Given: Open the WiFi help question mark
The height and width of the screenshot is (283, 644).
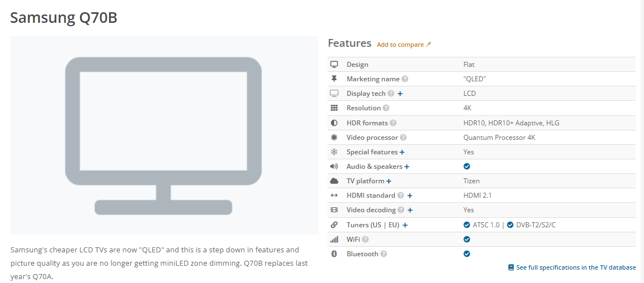Looking at the screenshot, I should (x=365, y=240).
